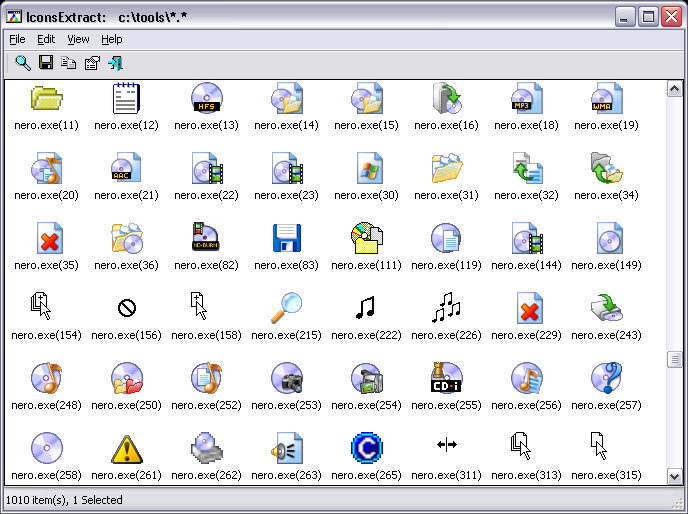Image resolution: width=688 pixels, height=514 pixels.
Task: Select the horizontal split arrows icon nero.exe(311)
Action: tap(447, 445)
